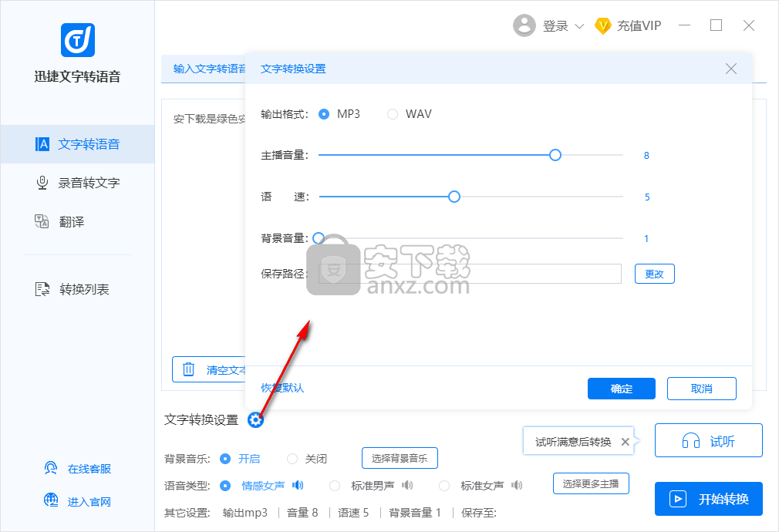Disable background music with 关闭
Viewport: 779px width, 532px height.
[x=292, y=459]
